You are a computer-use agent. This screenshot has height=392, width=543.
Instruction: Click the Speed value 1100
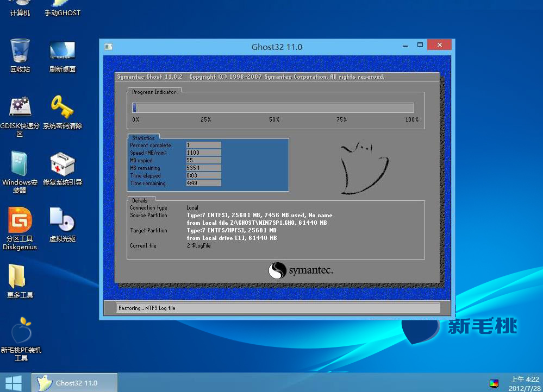click(x=204, y=153)
